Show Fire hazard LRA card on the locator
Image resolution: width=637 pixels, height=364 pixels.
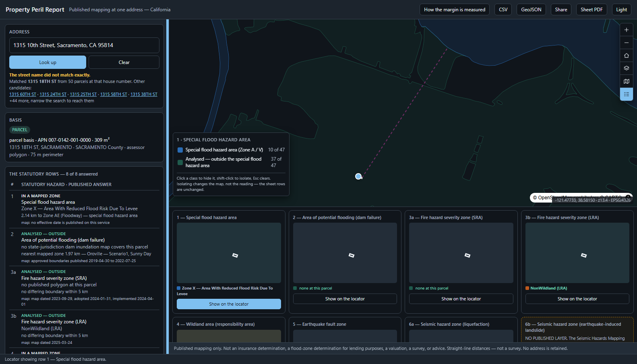click(x=577, y=299)
